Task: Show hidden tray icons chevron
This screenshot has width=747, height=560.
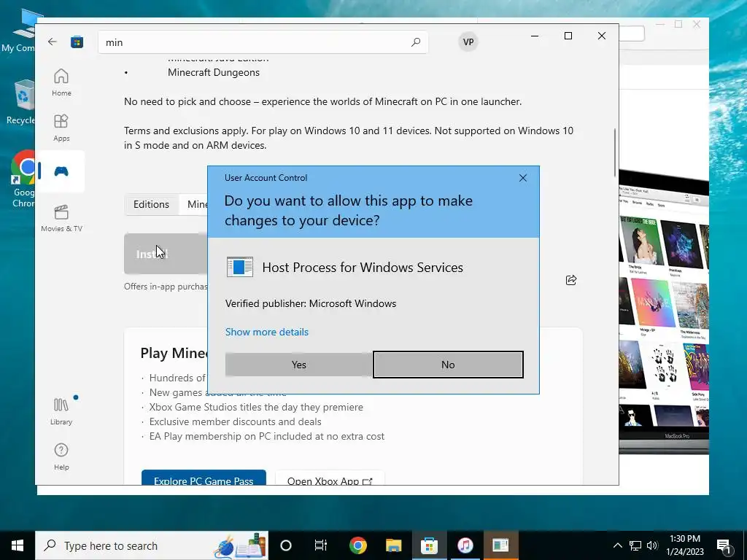Action: click(x=617, y=545)
